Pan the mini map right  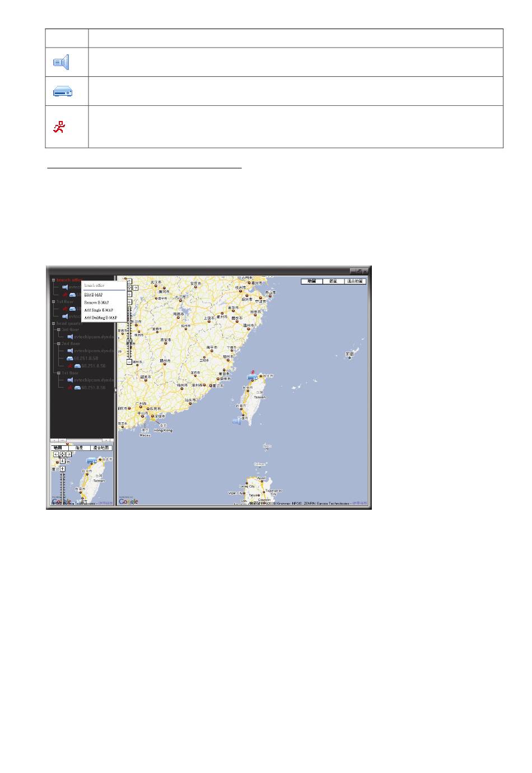click(69, 454)
